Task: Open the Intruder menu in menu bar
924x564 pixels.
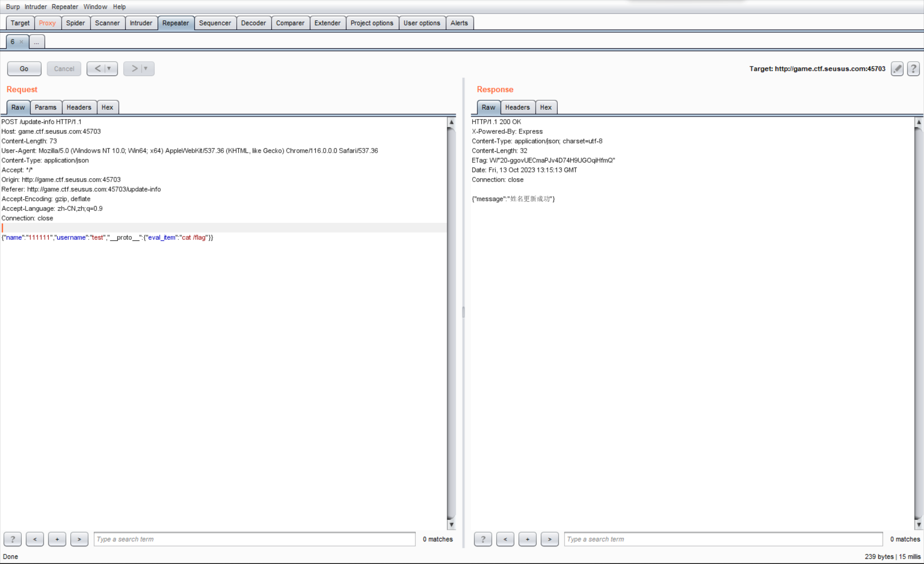Action: [36, 7]
